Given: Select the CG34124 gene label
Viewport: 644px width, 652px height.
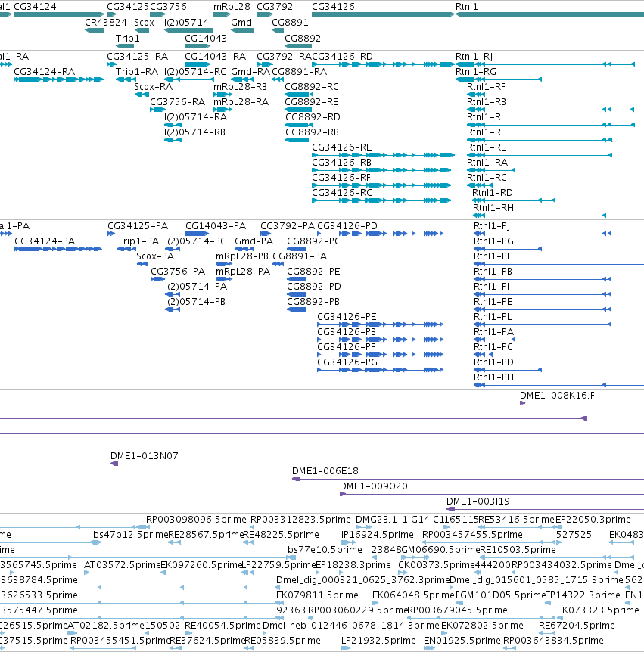Looking at the screenshot, I should tap(35, 7).
